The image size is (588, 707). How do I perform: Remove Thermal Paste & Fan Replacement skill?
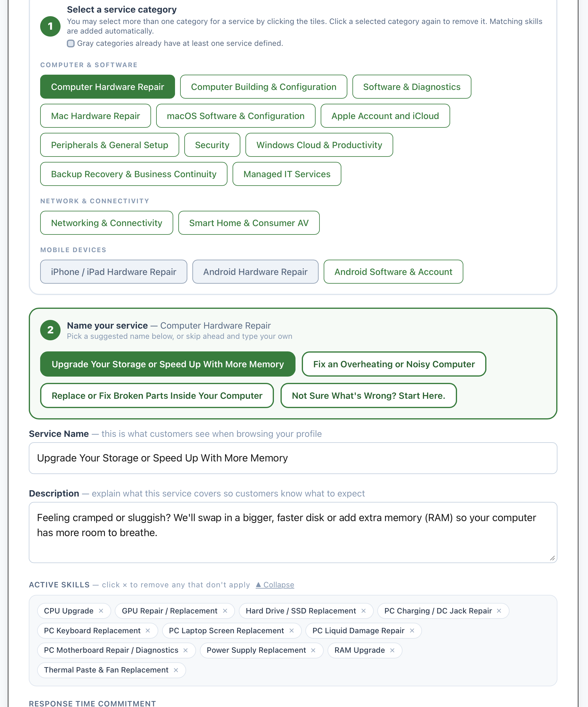[x=176, y=670]
